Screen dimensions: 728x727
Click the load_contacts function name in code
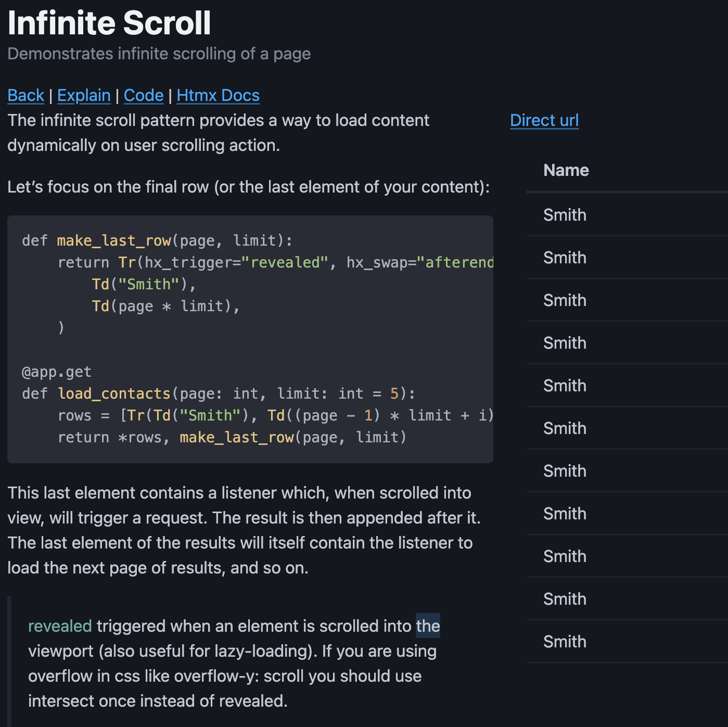tap(114, 393)
